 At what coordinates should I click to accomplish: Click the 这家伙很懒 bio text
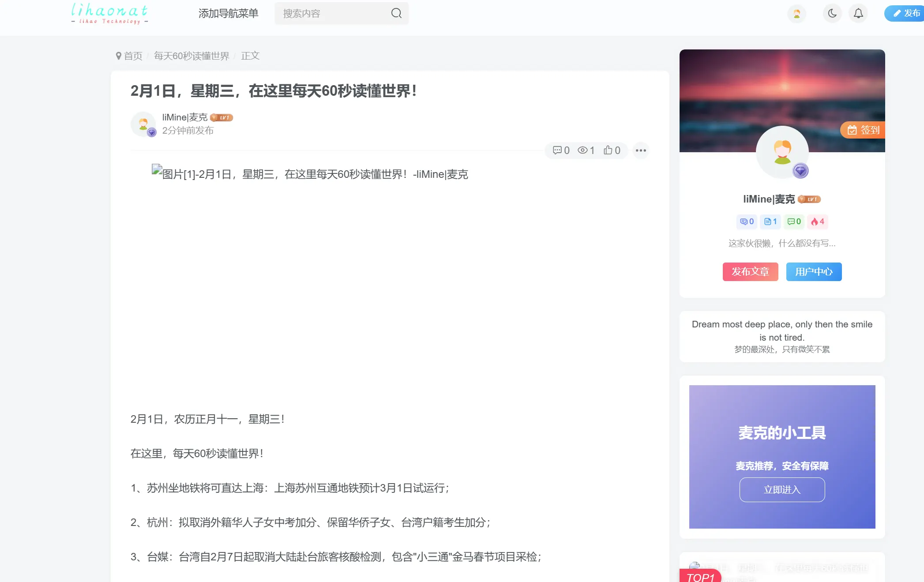click(782, 244)
